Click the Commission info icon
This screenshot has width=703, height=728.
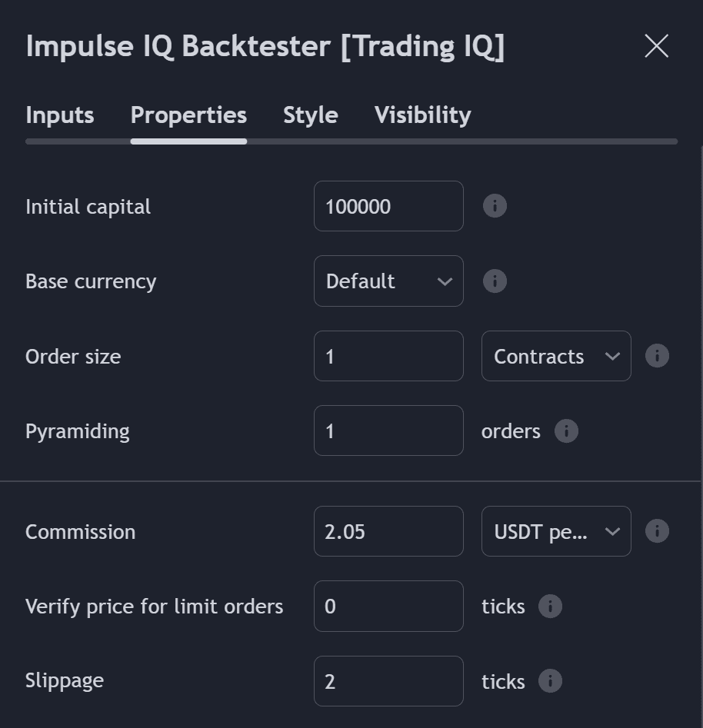[657, 530]
